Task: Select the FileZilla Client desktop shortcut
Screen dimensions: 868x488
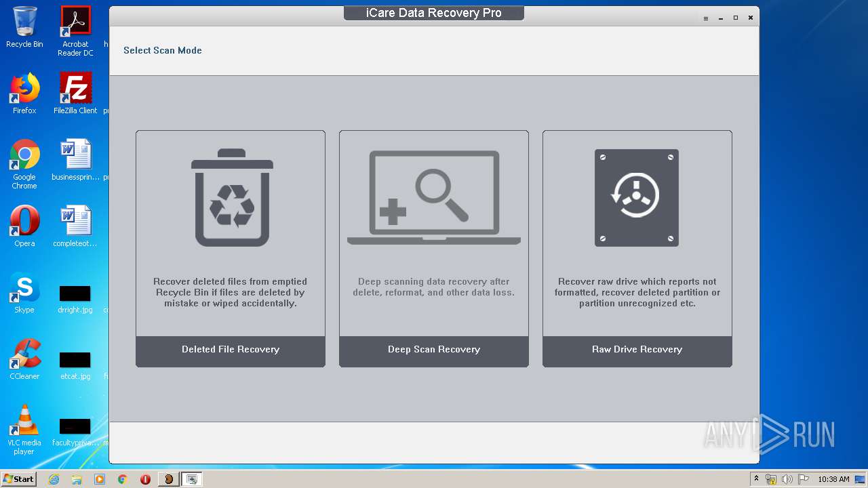Action: tap(75, 94)
